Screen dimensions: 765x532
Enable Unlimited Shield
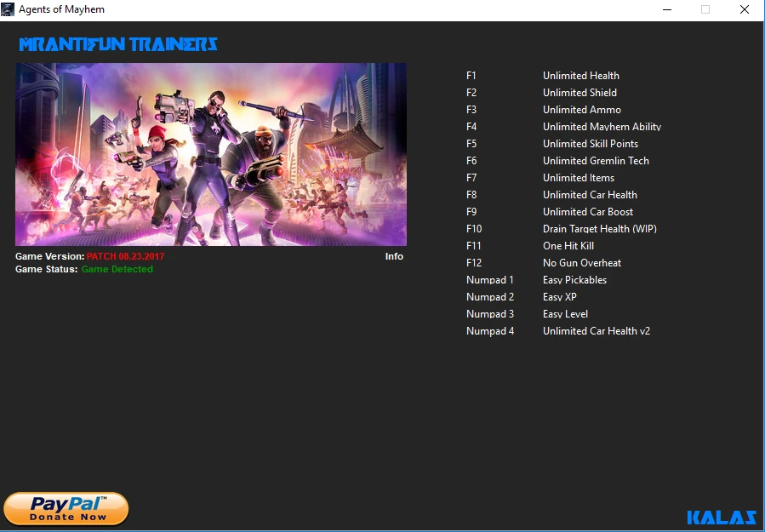pyautogui.click(x=579, y=92)
